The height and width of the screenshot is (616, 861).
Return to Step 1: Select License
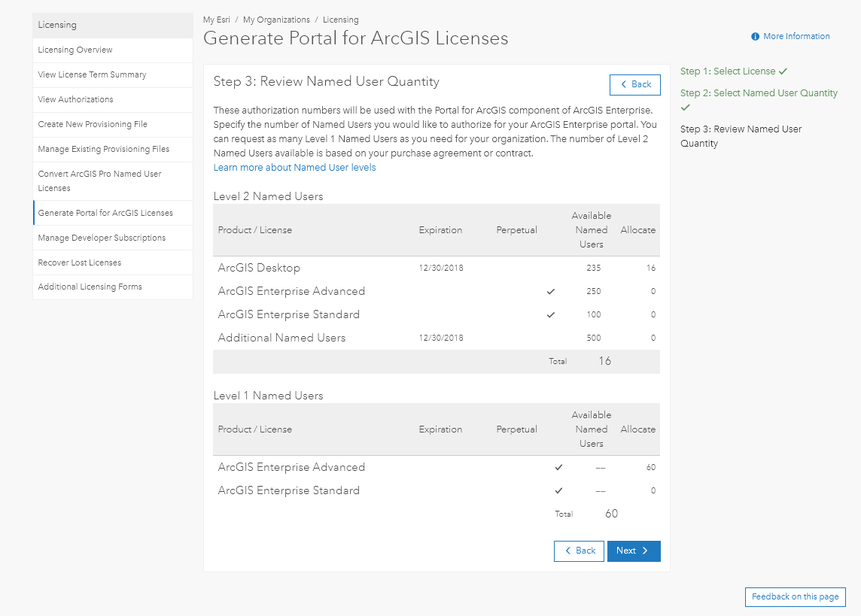tap(727, 71)
